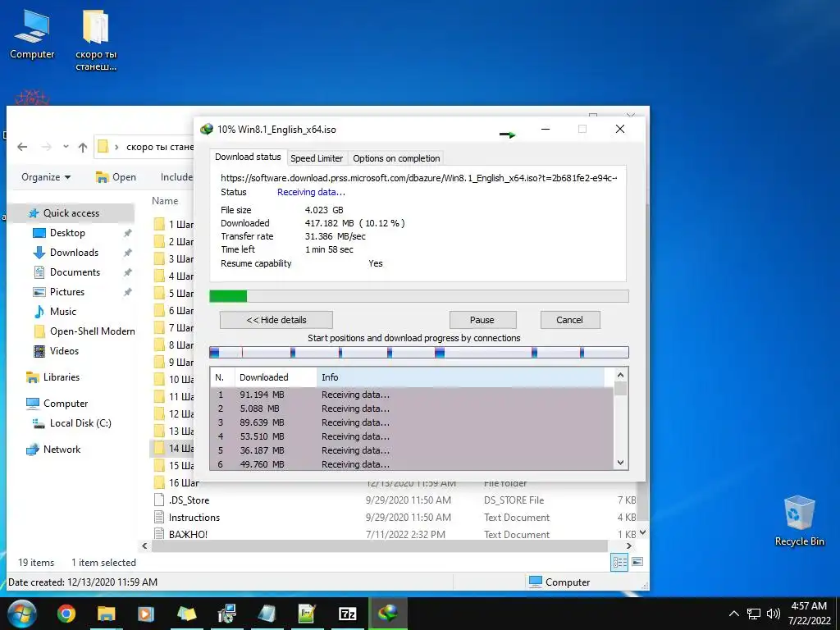Open 7-Zip from the taskbar
Screen dimensions: 840x630
(x=347, y=614)
